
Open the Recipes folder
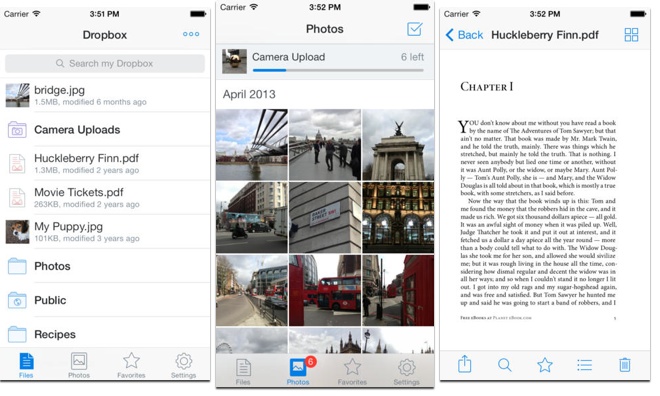point(105,334)
